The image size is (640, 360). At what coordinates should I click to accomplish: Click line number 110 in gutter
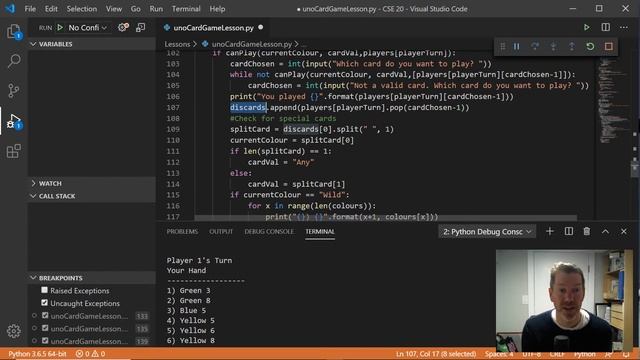pyautogui.click(x=173, y=140)
